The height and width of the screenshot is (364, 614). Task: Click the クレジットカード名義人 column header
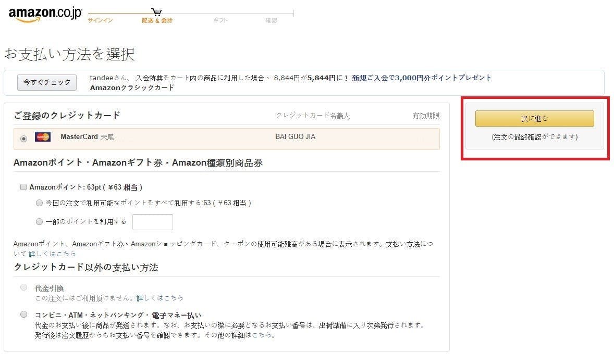click(x=313, y=116)
